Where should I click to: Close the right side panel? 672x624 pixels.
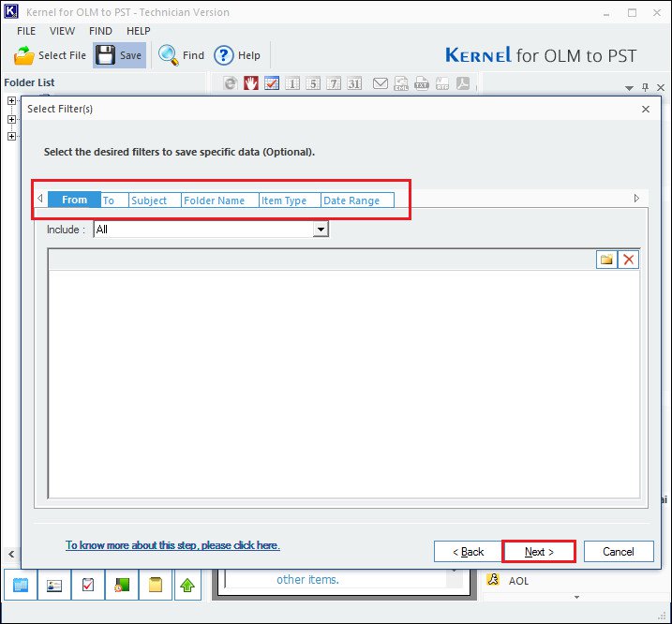661,87
